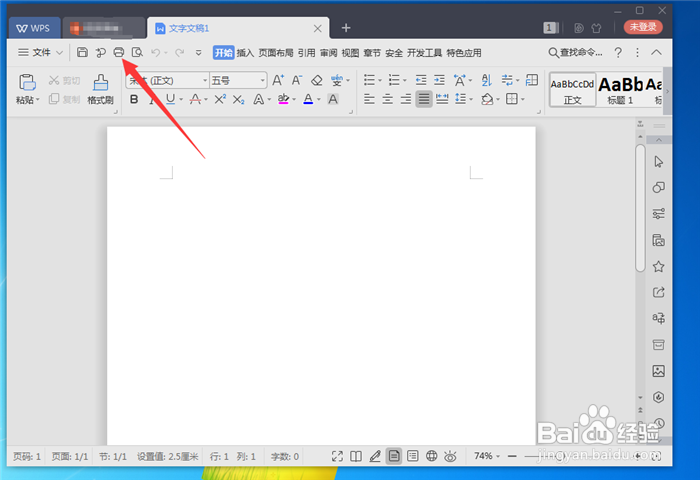
Task: Apply the 正文 style
Action: tap(572, 90)
